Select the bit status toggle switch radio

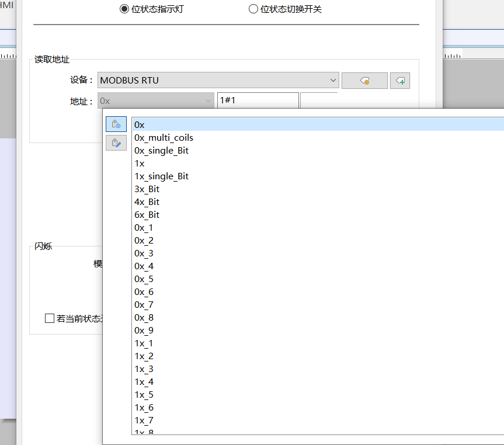253,9
